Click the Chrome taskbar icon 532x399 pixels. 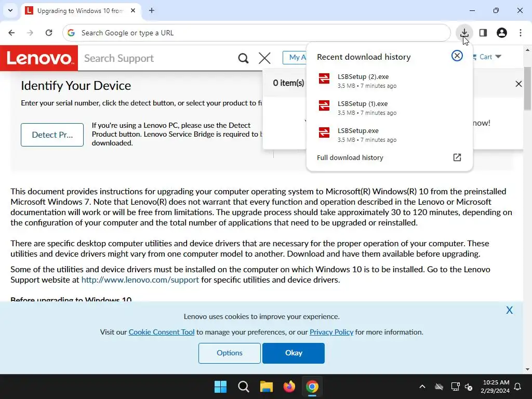tap(312, 387)
